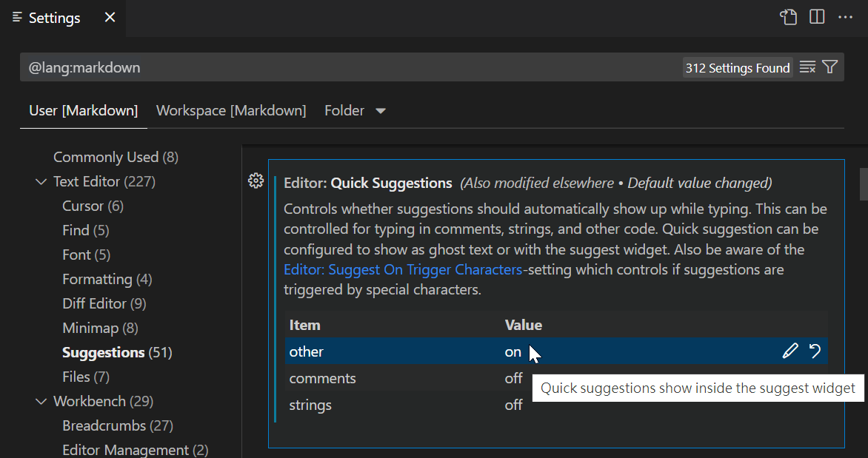Click the 'off' value for strings
The image size is (868, 458).
(513, 405)
